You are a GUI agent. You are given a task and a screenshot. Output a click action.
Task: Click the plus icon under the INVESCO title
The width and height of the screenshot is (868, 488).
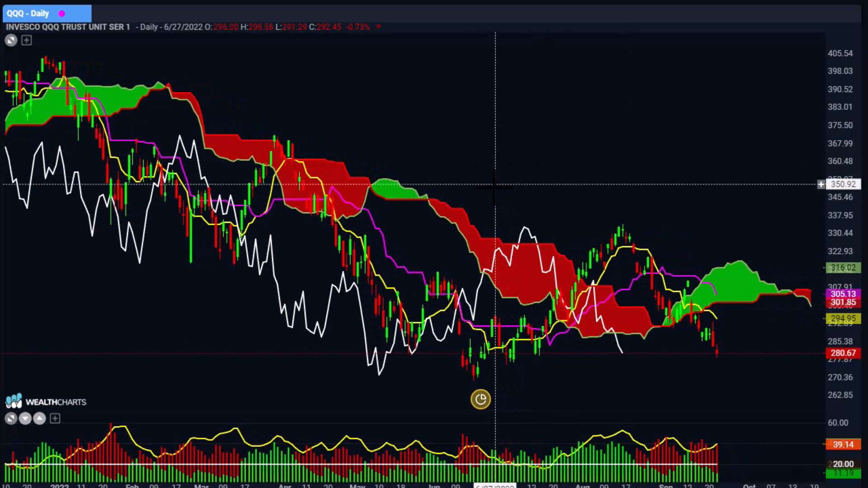pos(27,41)
